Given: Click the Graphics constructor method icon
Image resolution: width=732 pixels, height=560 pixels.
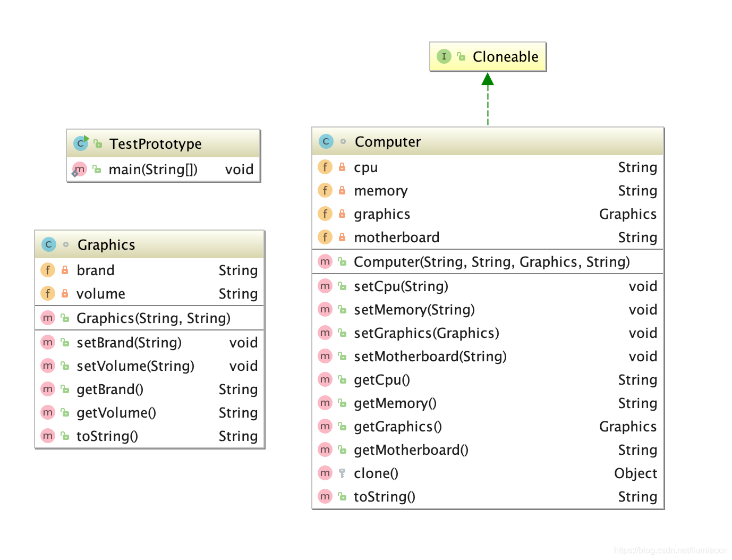Looking at the screenshot, I should pos(48,318).
